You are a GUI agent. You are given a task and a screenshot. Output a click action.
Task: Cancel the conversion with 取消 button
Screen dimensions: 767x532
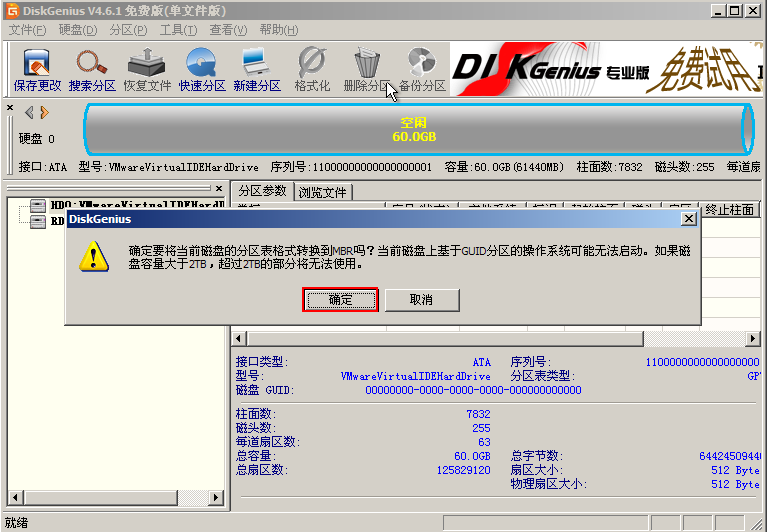click(422, 300)
